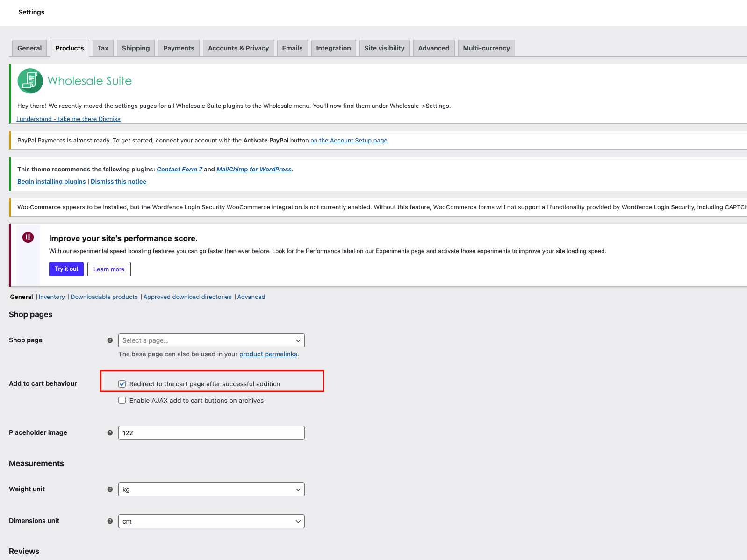Open the Contact Form 7 plugin link
This screenshot has height=560, width=747.
[180, 170]
